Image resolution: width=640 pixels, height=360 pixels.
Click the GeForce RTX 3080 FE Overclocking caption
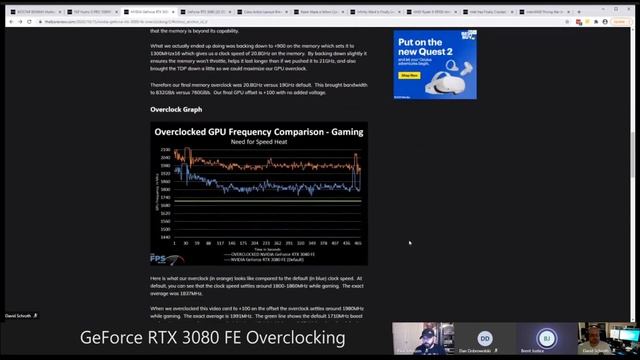tap(213, 338)
